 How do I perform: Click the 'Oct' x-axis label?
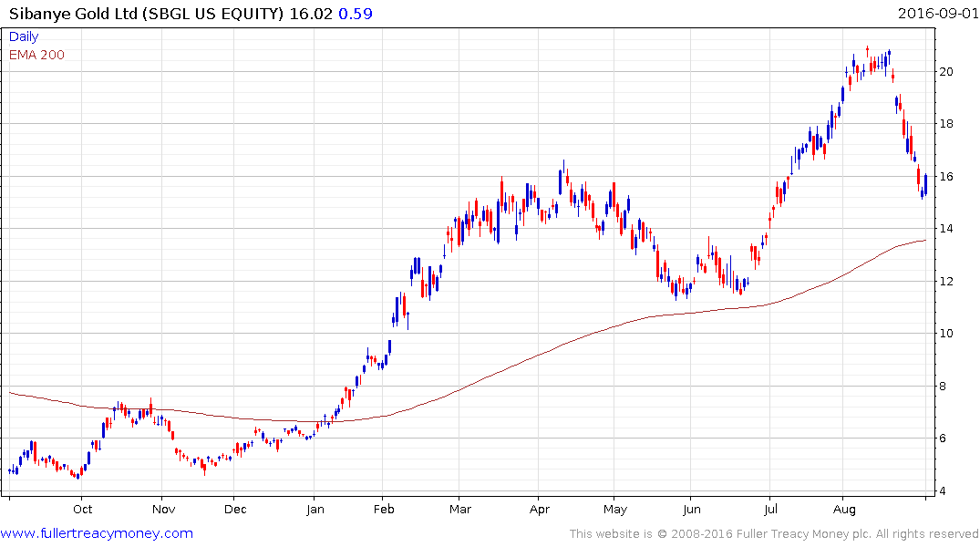click(82, 510)
